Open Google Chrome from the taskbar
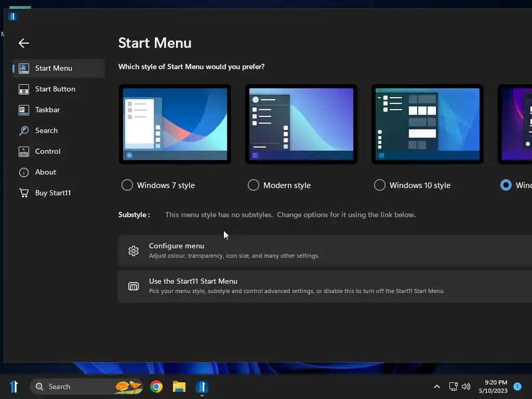This screenshot has height=399, width=532. tap(156, 387)
